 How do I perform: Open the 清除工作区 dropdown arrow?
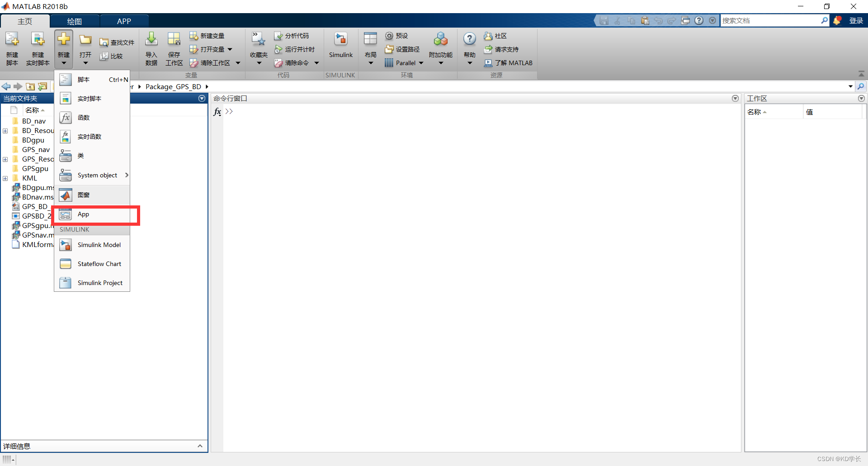238,63
